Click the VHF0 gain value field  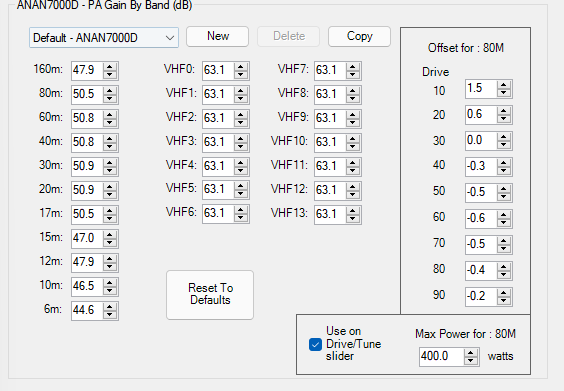(218, 70)
